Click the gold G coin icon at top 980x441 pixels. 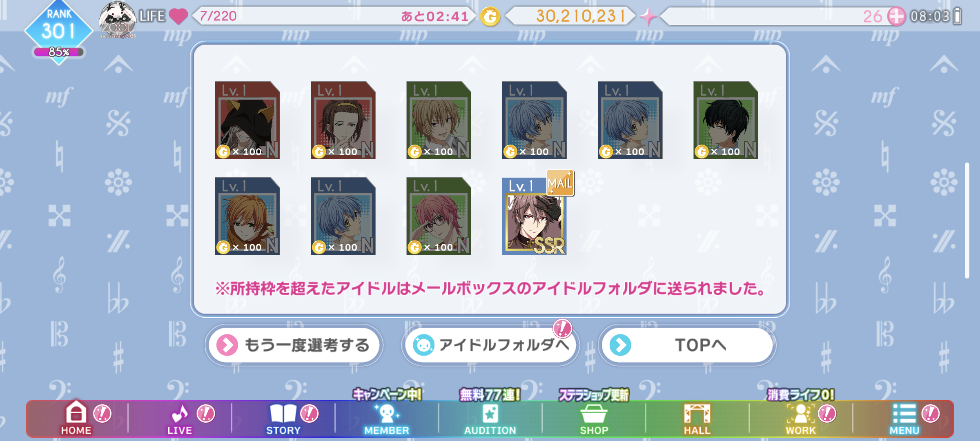[x=490, y=17]
